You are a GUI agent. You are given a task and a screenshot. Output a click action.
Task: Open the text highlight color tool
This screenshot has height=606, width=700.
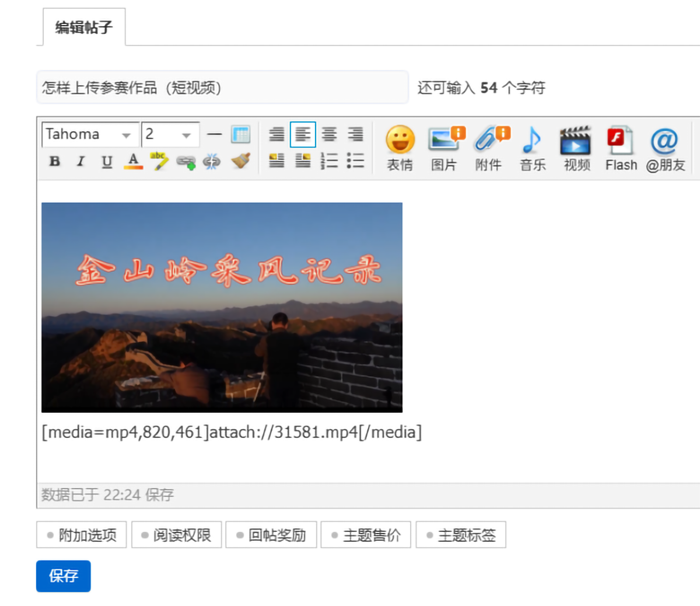click(159, 161)
